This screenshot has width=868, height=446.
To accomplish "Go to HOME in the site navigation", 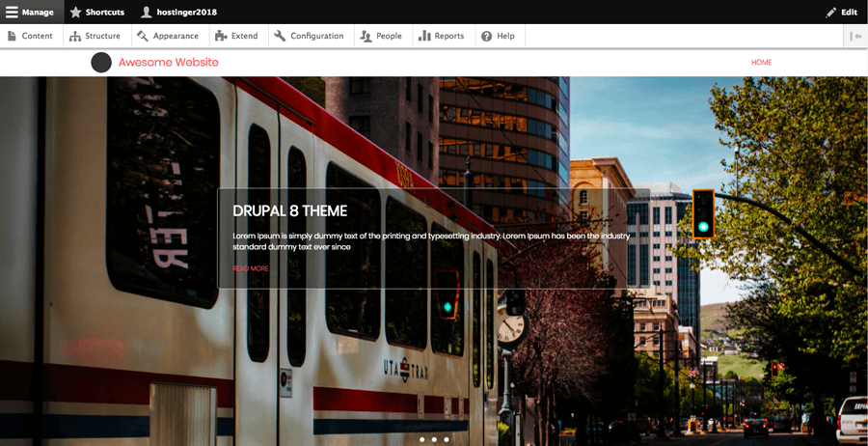I will (x=761, y=63).
